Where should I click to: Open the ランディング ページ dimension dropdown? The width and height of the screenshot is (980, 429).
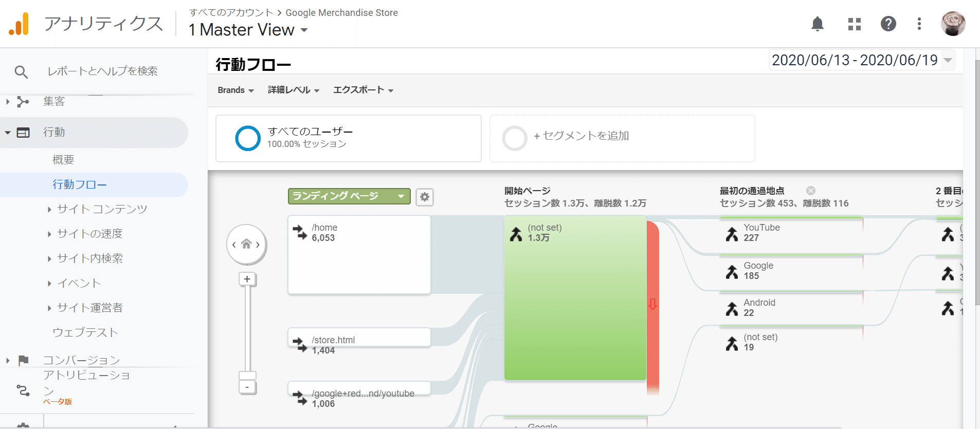(349, 196)
